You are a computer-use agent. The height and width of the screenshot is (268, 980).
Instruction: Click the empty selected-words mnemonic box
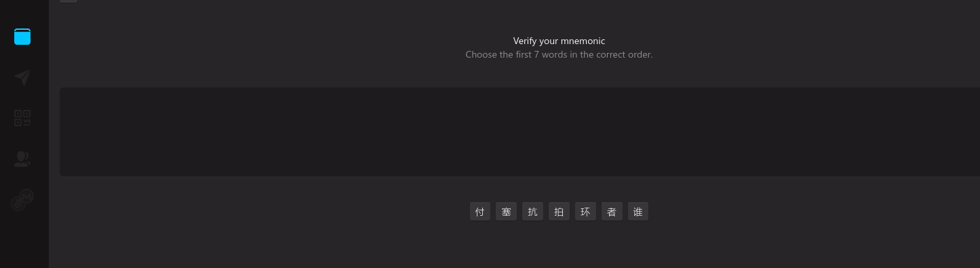520,132
